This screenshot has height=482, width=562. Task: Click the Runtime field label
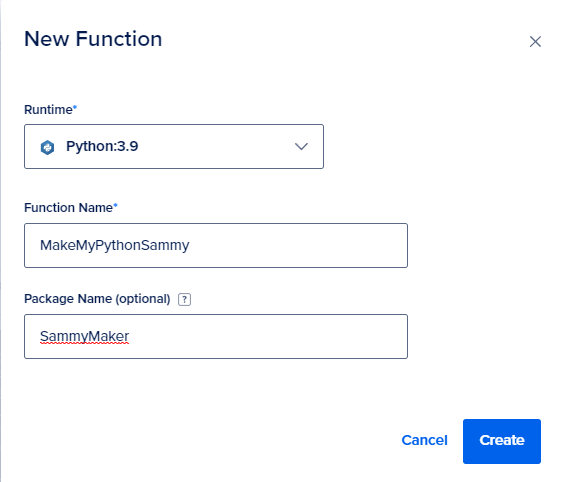48,110
